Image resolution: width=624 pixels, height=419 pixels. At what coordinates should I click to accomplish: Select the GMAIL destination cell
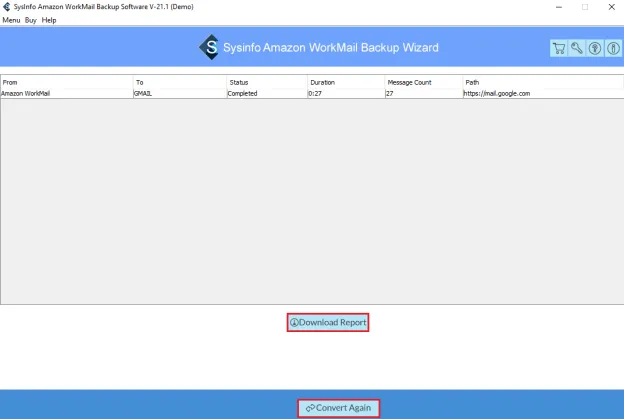point(180,94)
